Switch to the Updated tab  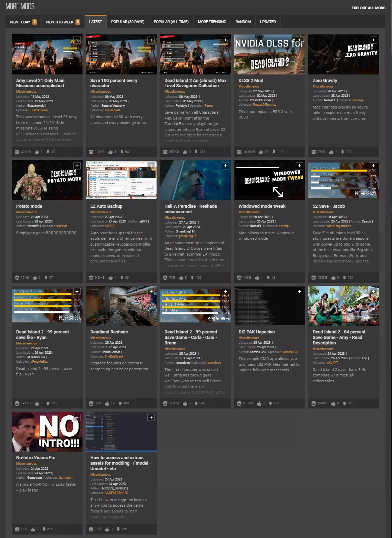(x=268, y=22)
